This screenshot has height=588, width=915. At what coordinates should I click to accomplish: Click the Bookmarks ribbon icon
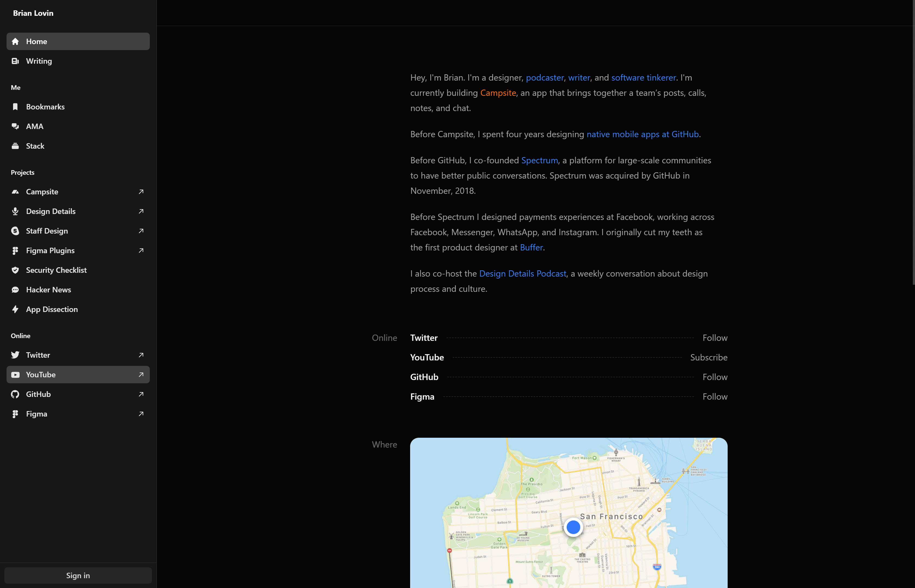tap(15, 107)
